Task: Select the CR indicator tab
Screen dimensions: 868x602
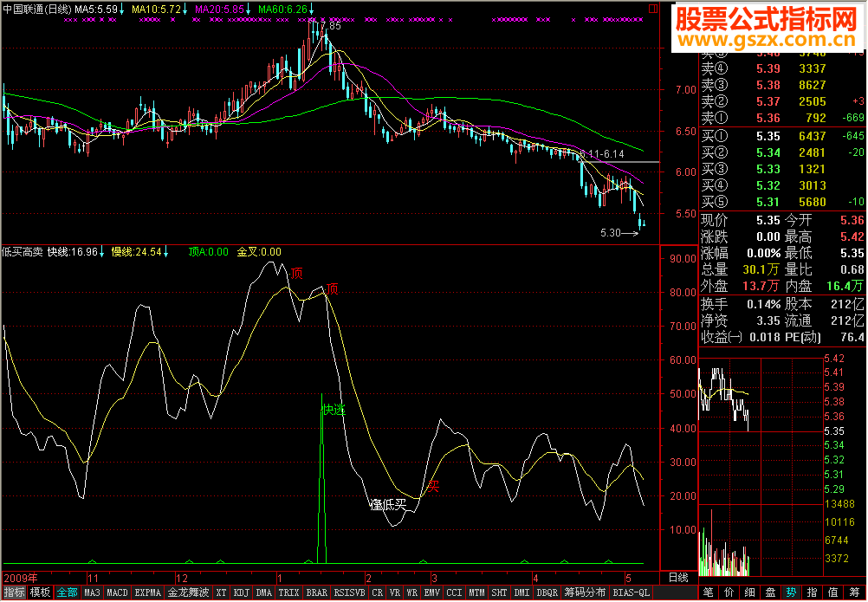Action: pos(378,592)
